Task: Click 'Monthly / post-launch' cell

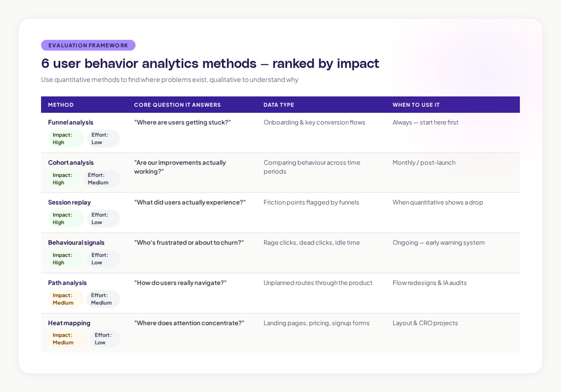Action: 424,163
